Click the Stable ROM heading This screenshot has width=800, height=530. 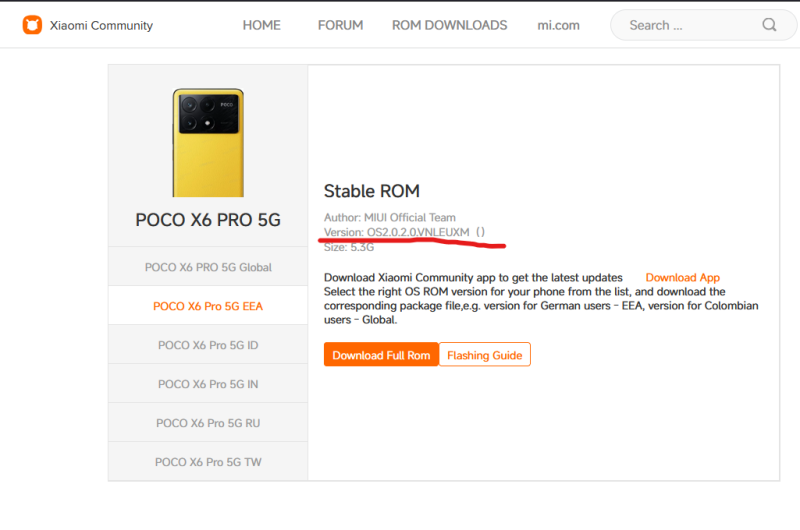tap(372, 191)
